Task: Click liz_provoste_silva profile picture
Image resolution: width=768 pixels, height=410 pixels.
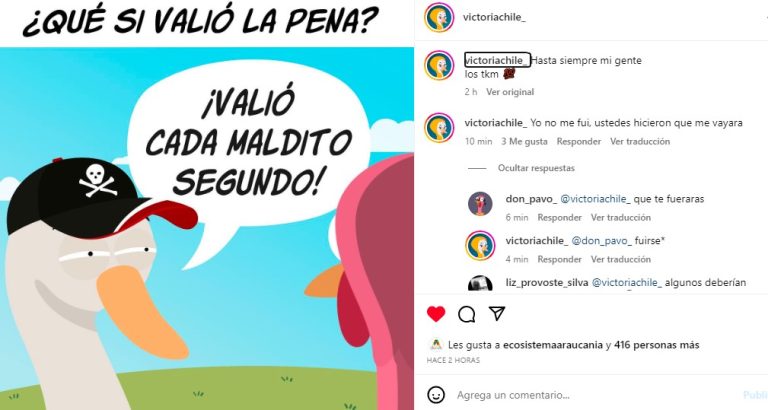Action: [480, 283]
